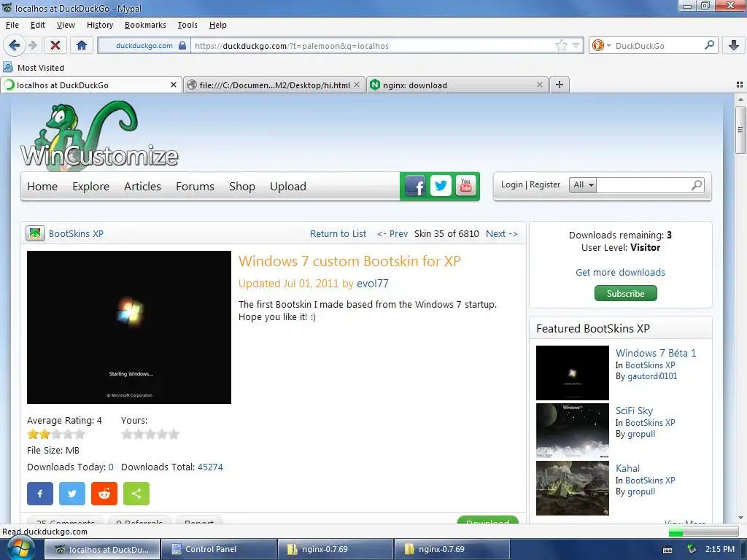Click the Facebook icon in header

[415, 186]
